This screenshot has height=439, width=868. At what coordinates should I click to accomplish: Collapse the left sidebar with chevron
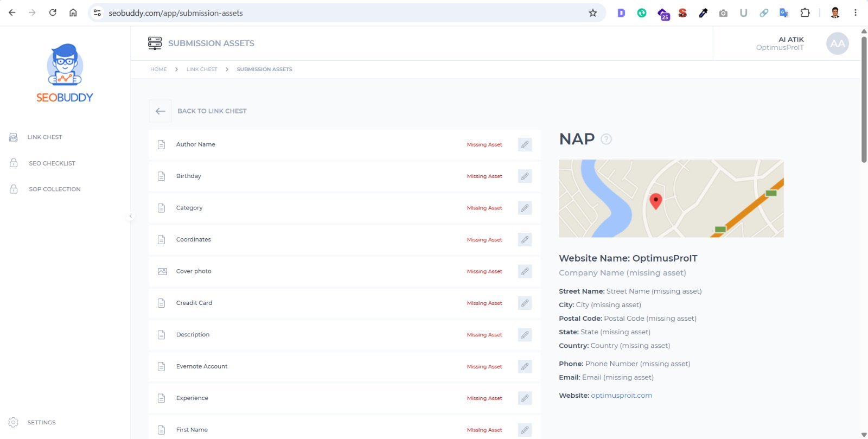click(x=130, y=216)
